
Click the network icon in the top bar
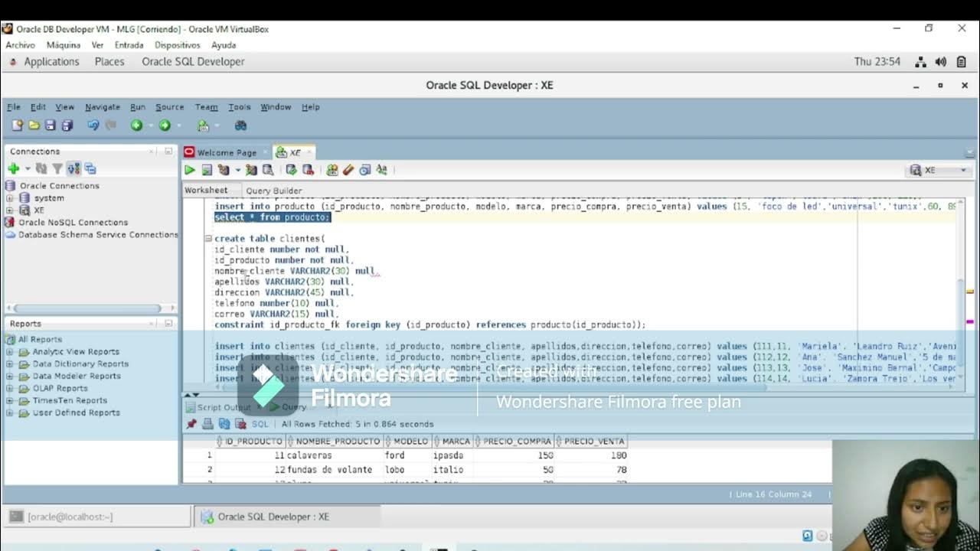921,62
